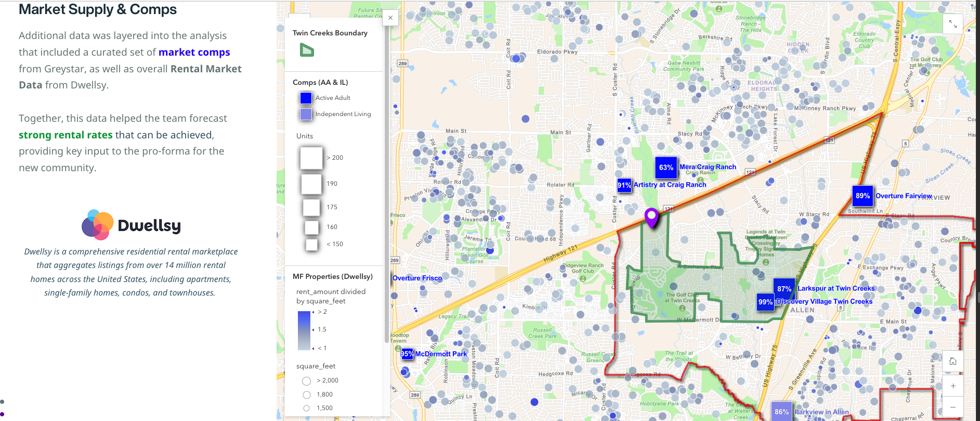The height and width of the screenshot is (421, 980).
Task: Click the Twin Creeks Boundary legend heading
Action: [x=330, y=33]
